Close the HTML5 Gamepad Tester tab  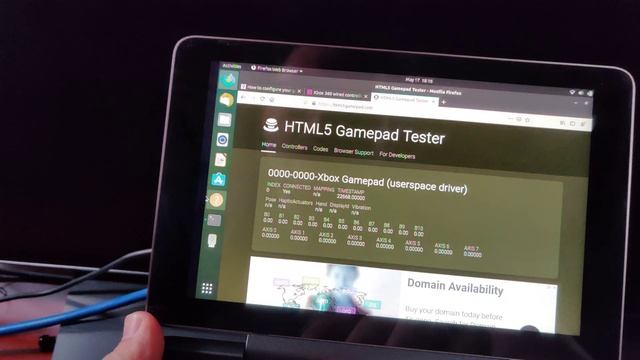(433, 101)
